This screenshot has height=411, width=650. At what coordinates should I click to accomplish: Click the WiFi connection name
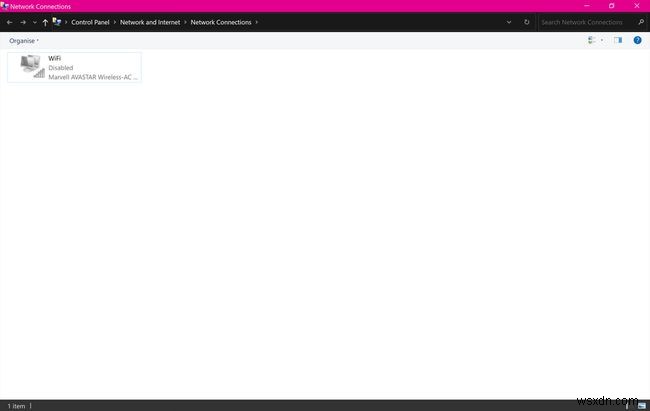(55, 58)
